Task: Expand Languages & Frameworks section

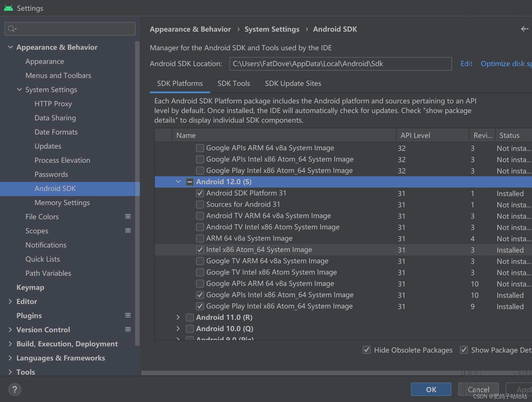Action: point(10,358)
